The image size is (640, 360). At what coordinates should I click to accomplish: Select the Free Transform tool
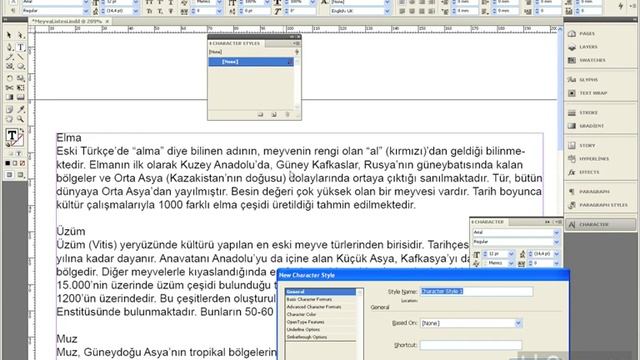click(x=20, y=87)
